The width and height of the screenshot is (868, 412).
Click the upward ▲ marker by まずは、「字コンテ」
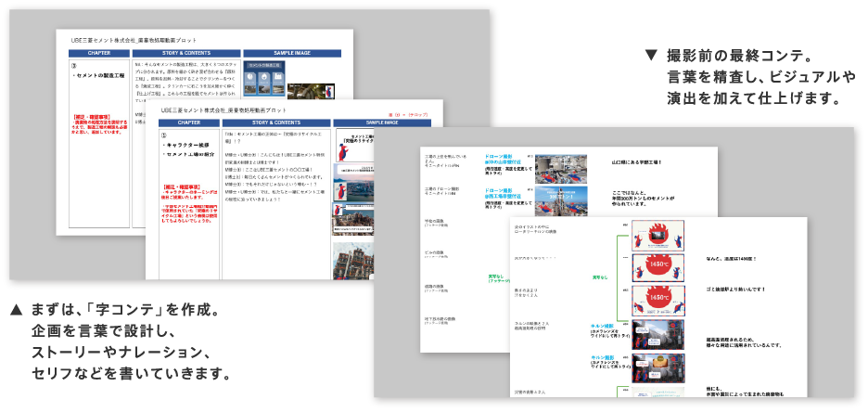pos(16,310)
